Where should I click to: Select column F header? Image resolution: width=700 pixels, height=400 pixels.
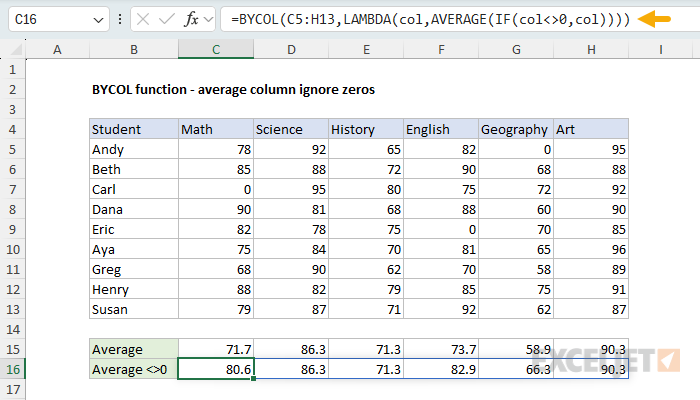(x=441, y=50)
